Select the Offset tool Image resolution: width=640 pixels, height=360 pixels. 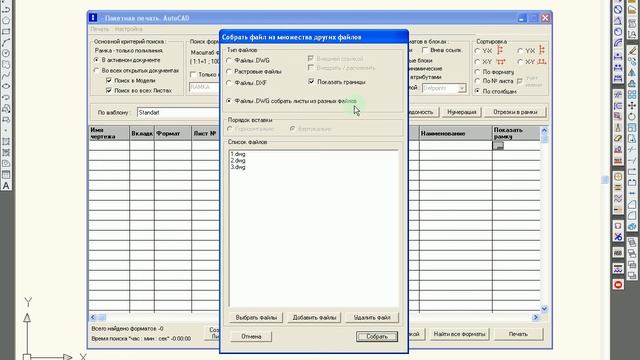point(632,84)
